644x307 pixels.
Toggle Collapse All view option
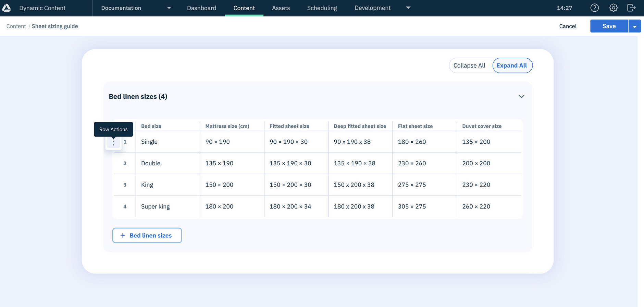[x=469, y=66]
